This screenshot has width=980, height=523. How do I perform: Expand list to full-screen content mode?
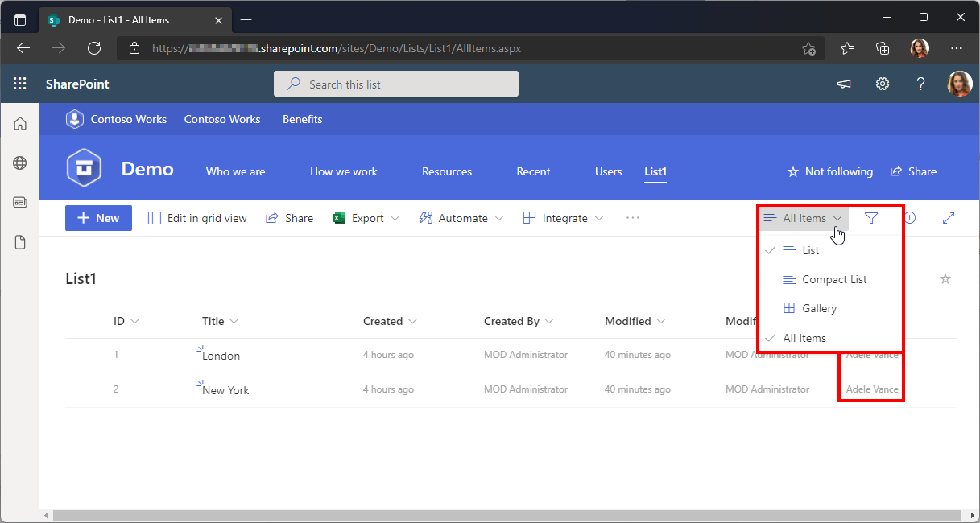tap(949, 218)
